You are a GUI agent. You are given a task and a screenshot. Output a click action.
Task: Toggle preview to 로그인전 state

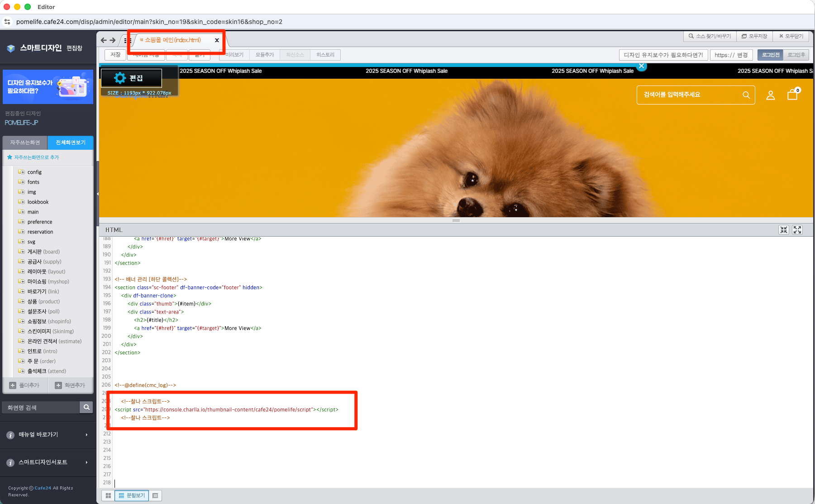(x=770, y=55)
